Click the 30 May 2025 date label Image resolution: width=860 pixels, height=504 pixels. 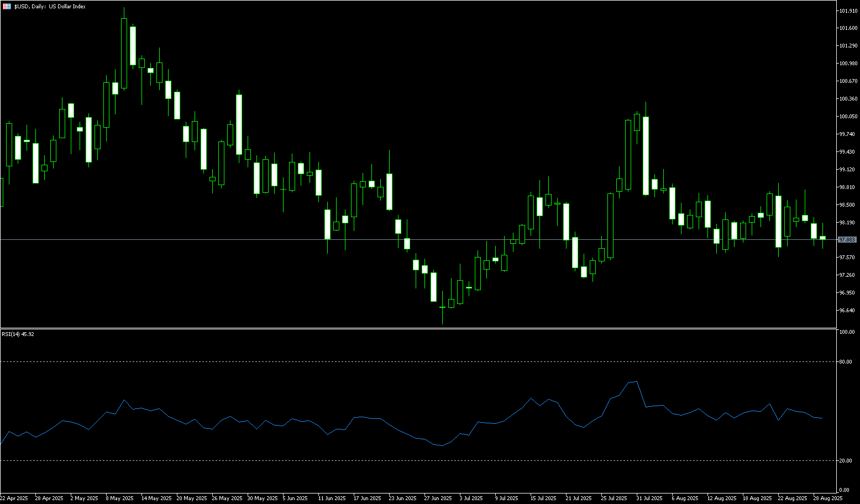tap(261, 498)
